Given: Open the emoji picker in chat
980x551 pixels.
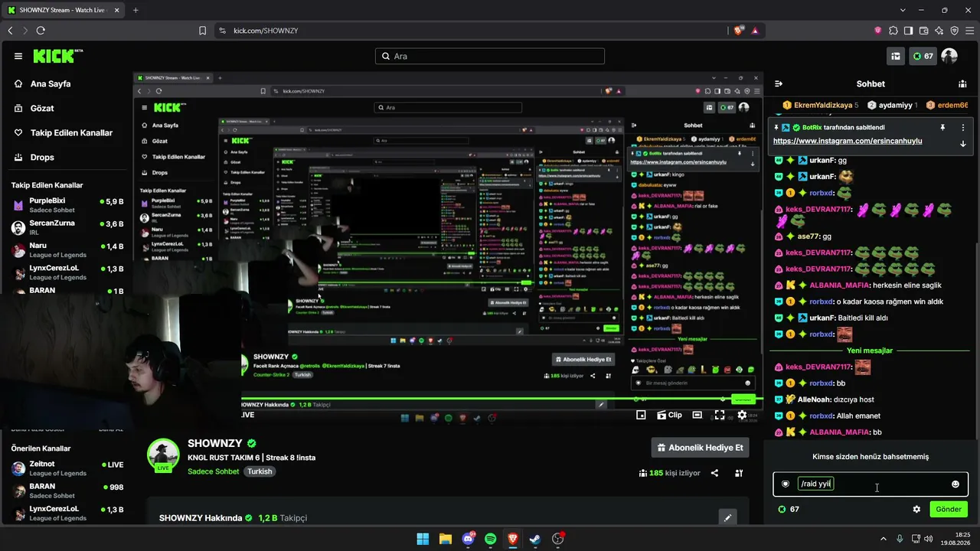Looking at the screenshot, I should pos(955,484).
